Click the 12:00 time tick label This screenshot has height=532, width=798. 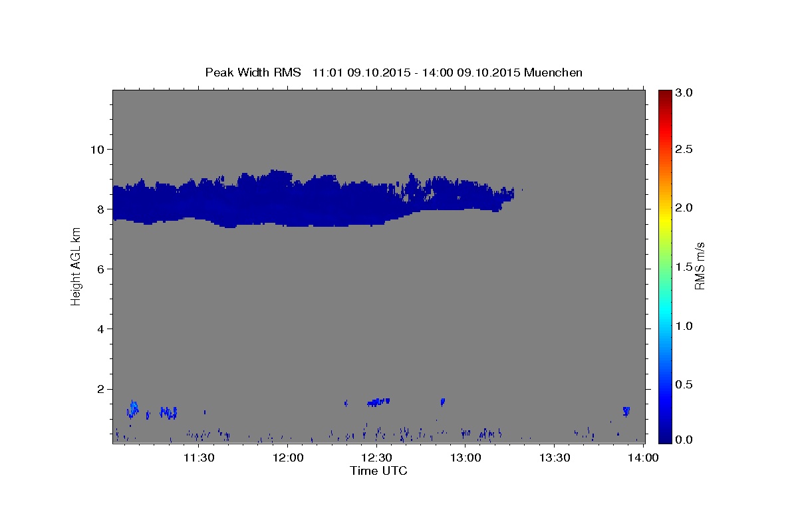pyautogui.click(x=288, y=458)
